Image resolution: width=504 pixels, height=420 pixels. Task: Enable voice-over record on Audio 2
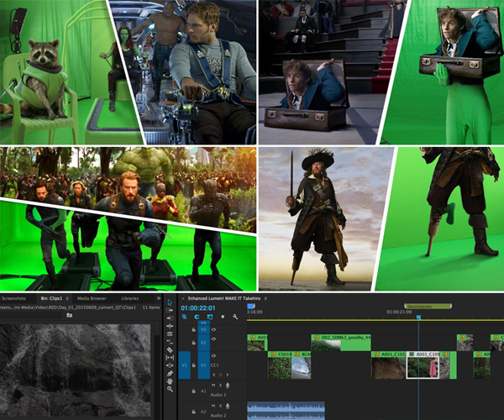tap(228, 407)
